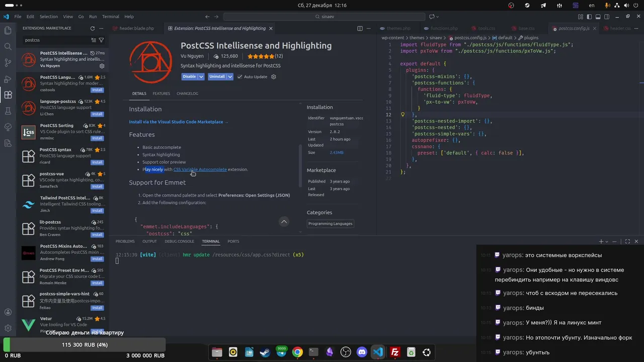Open right editor group more actions
644x362 pixels.
point(636,29)
